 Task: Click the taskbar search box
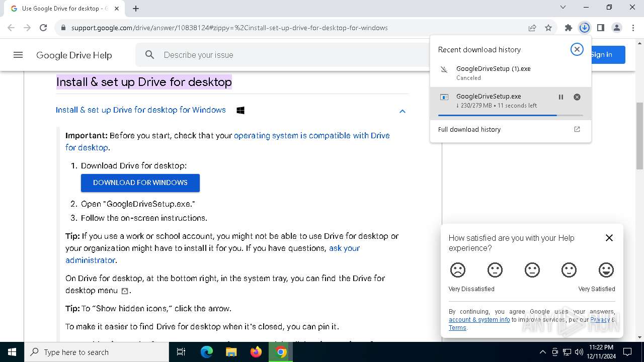(x=97, y=352)
